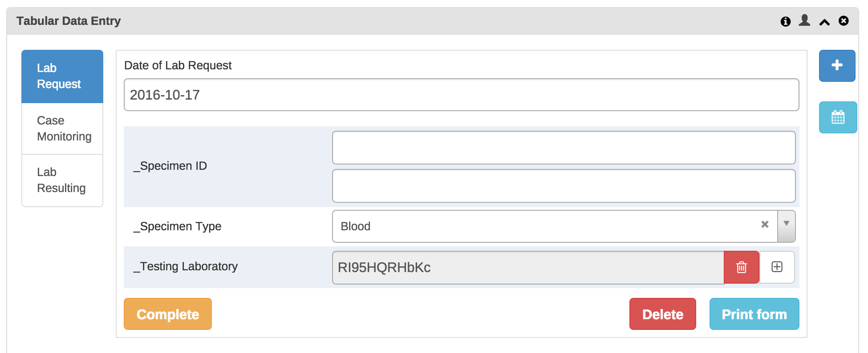Remove Testing Laboratory entry with trash icon
The image size is (868, 353).
click(x=742, y=267)
